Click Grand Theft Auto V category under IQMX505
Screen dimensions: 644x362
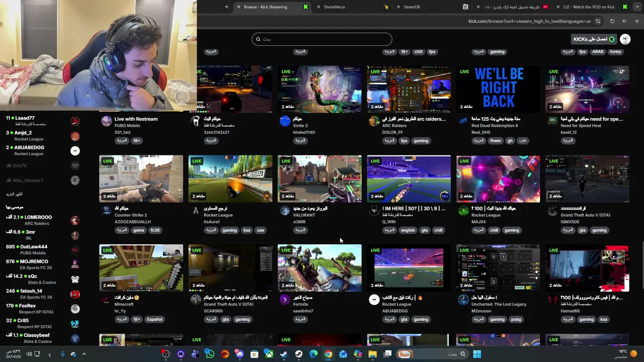click(x=585, y=215)
